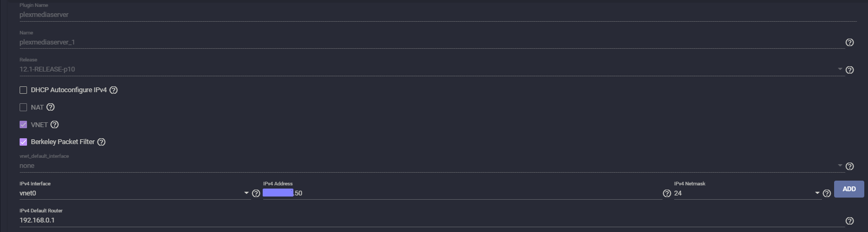Open help for vnet_default_interface
The height and width of the screenshot is (232, 868).
click(x=849, y=166)
